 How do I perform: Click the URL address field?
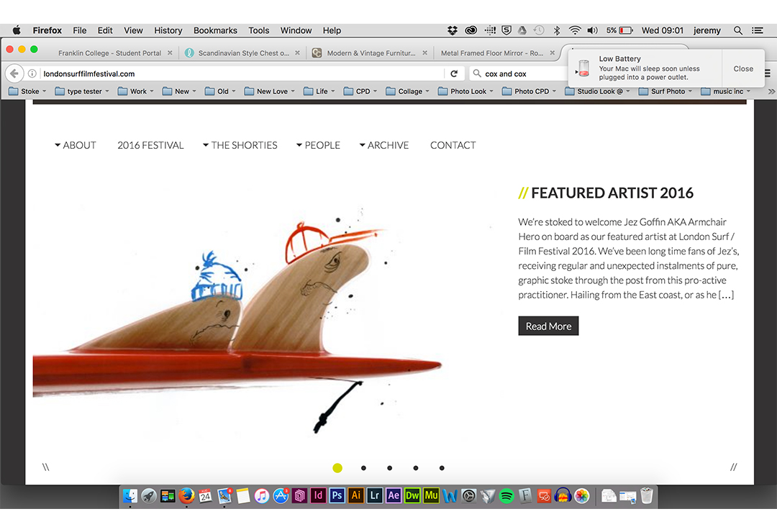click(x=237, y=73)
